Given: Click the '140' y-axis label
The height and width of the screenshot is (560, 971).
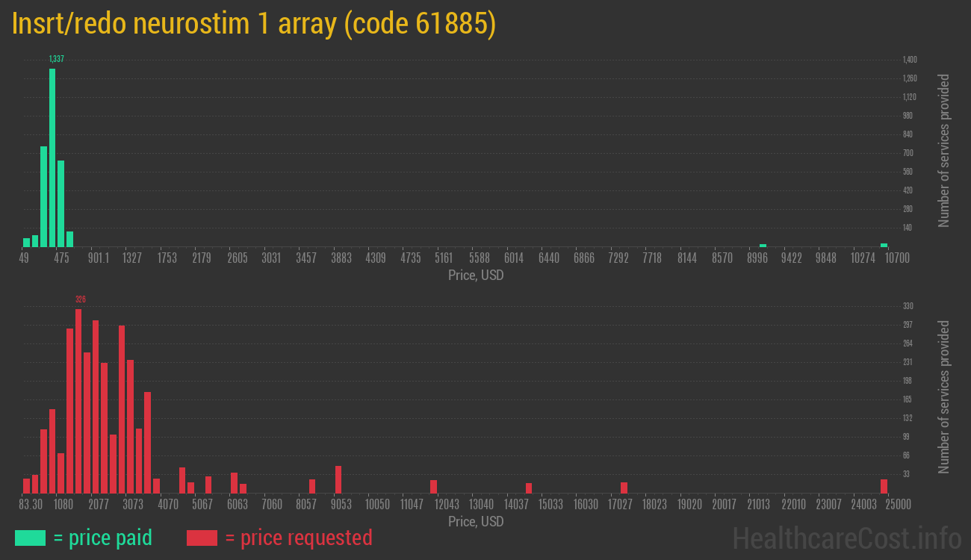Looking at the screenshot, I should pyautogui.click(x=908, y=228).
